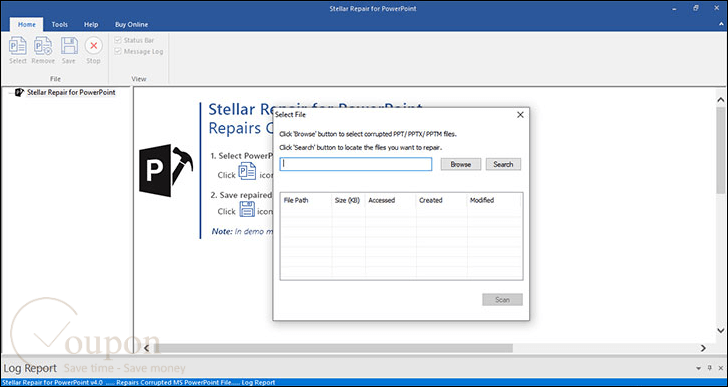Pin the Log Report panel

click(709, 368)
